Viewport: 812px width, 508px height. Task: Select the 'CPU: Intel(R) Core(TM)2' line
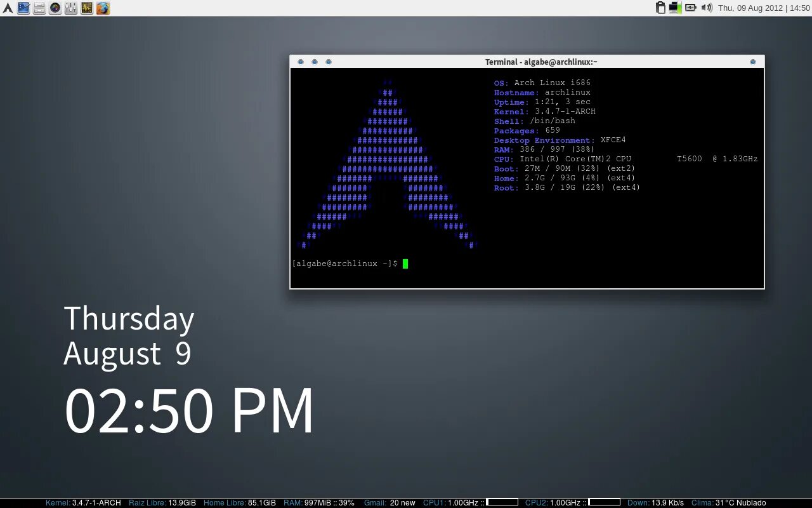563,159
